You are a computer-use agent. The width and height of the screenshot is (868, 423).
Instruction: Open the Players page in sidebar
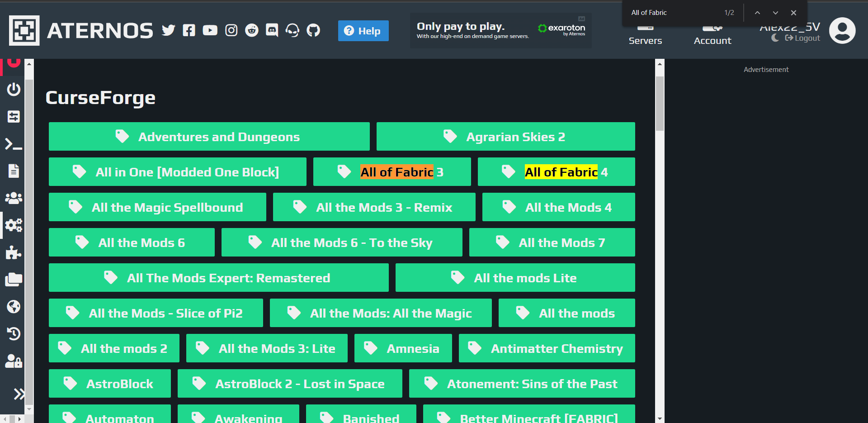pos(14,198)
